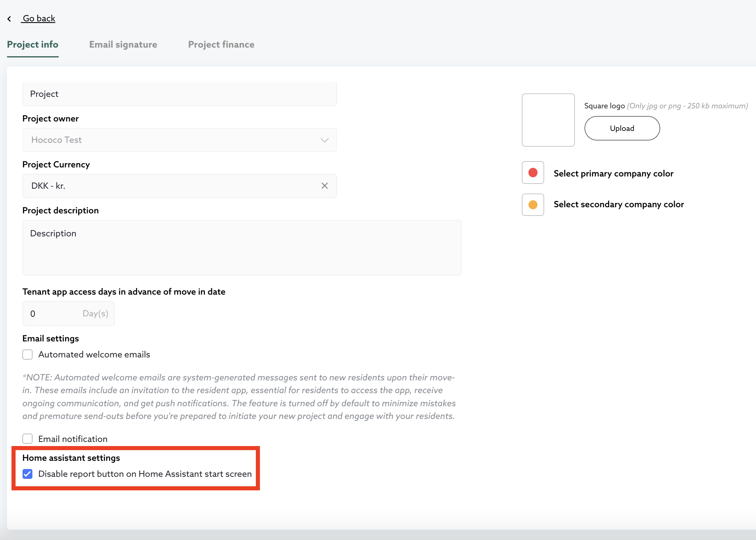This screenshot has width=756, height=540.
Task: Uncheck Disable report button on Home Assistant
Action: click(27, 474)
